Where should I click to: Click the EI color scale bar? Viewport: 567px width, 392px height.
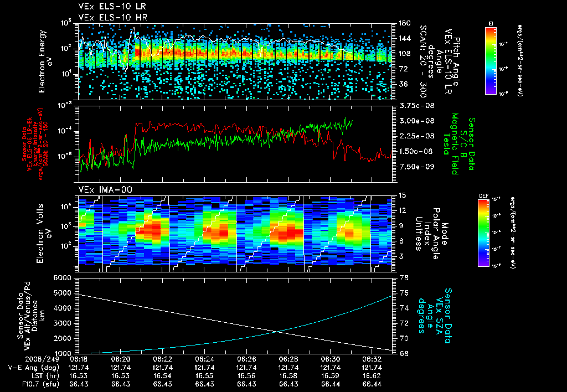pos(491,60)
